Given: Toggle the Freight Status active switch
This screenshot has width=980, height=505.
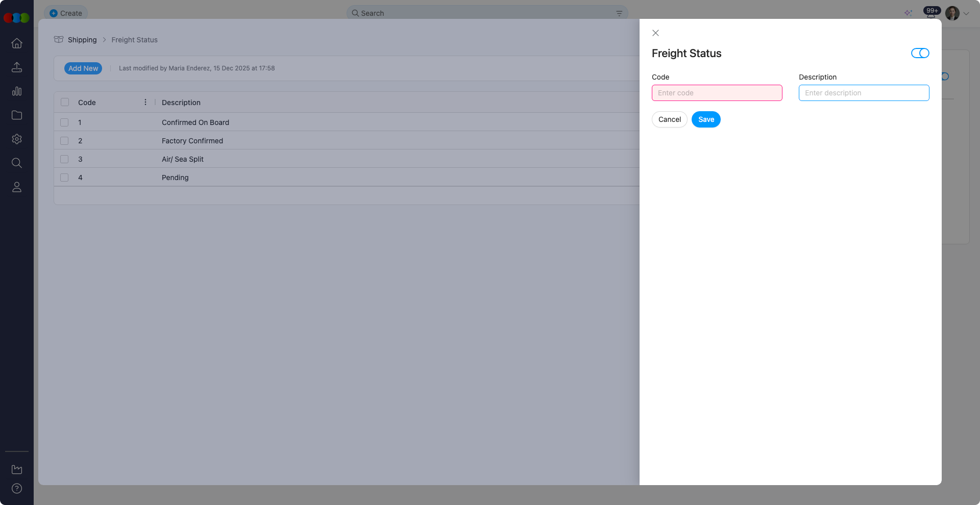Looking at the screenshot, I should click(x=919, y=53).
